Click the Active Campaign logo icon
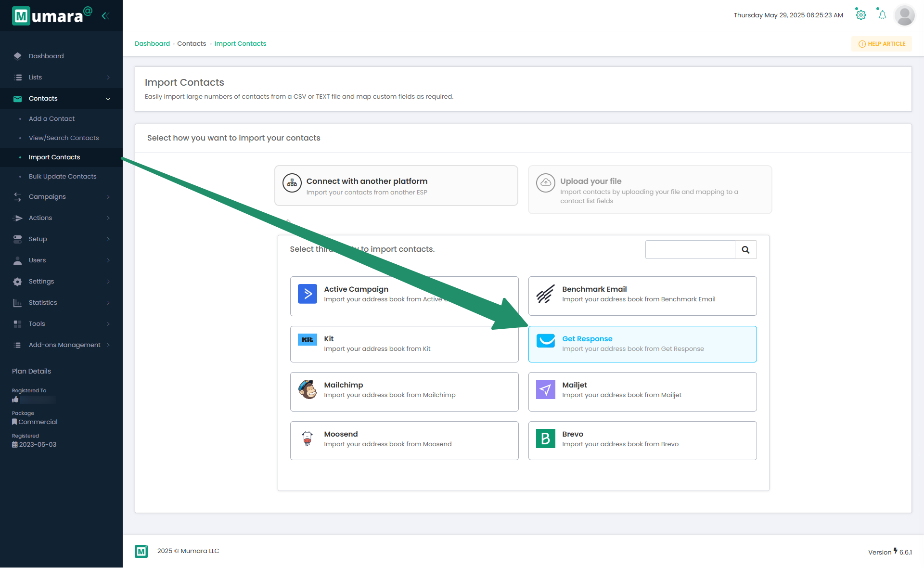 (307, 294)
